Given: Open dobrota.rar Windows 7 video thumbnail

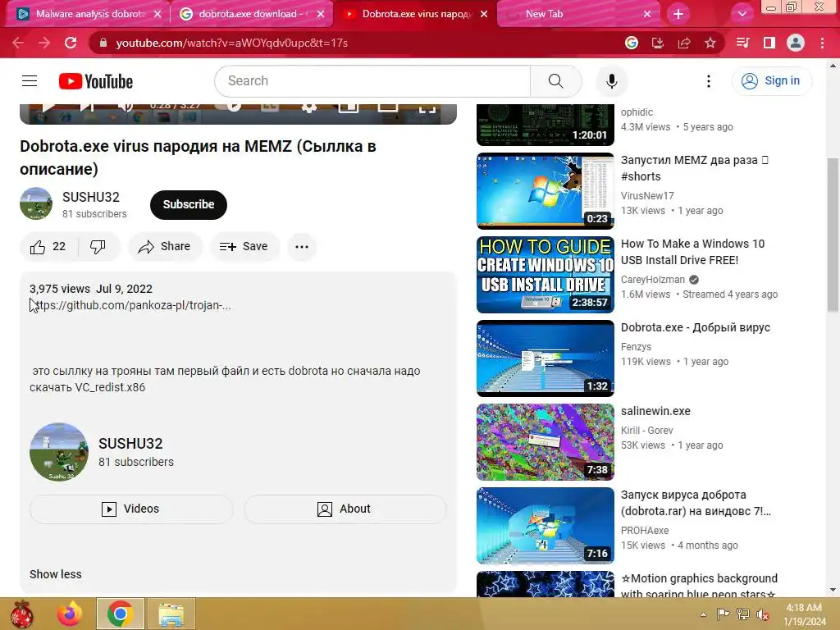Looking at the screenshot, I should (x=546, y=525).
